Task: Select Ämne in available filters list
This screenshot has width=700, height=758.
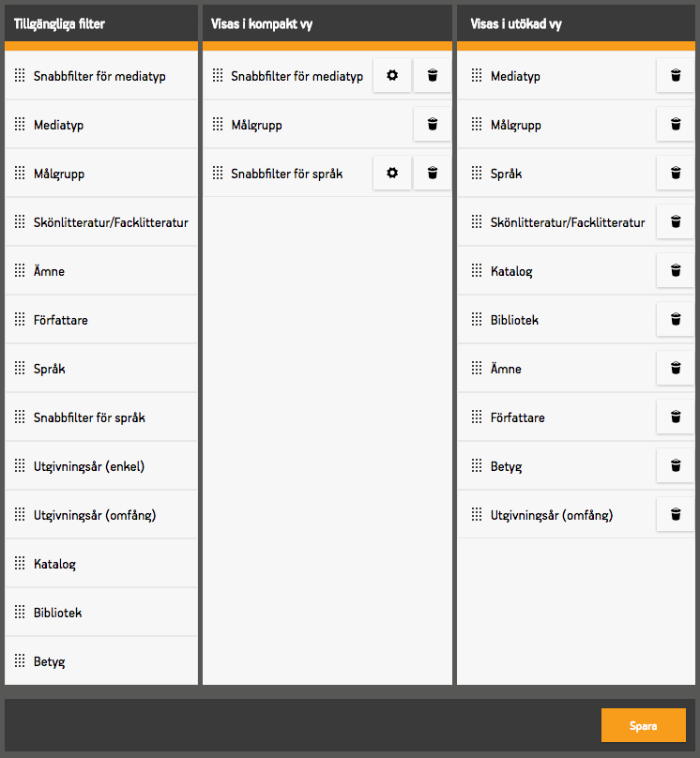Action: pyautogui.click(x=49, y=271)
